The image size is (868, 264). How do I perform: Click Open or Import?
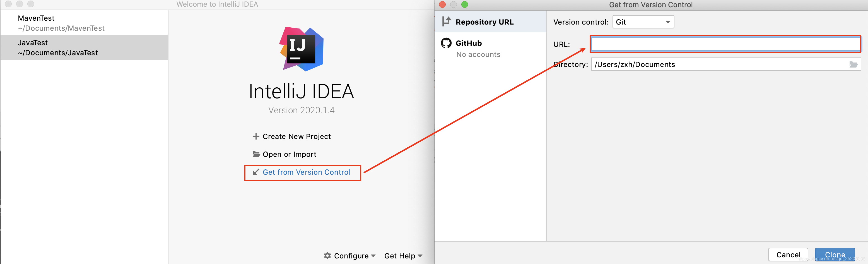tap(290, 154)
